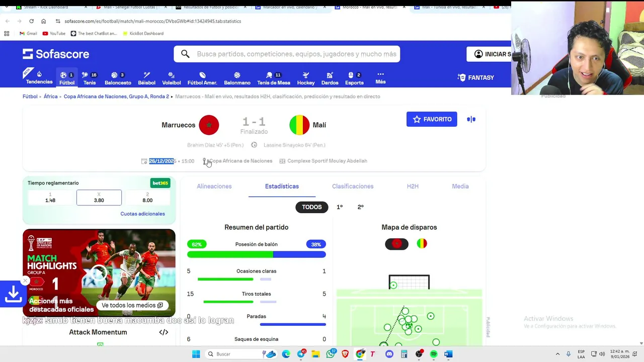Switch to the Estadísticas tab
Viewport: 644px width, 362px height.
point(282,186)
